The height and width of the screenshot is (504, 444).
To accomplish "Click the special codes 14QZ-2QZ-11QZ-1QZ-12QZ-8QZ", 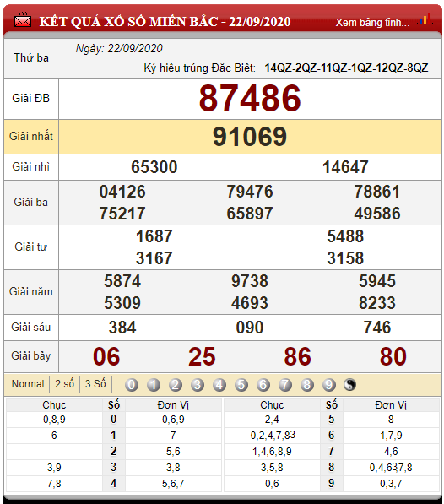I will [346, 68].
